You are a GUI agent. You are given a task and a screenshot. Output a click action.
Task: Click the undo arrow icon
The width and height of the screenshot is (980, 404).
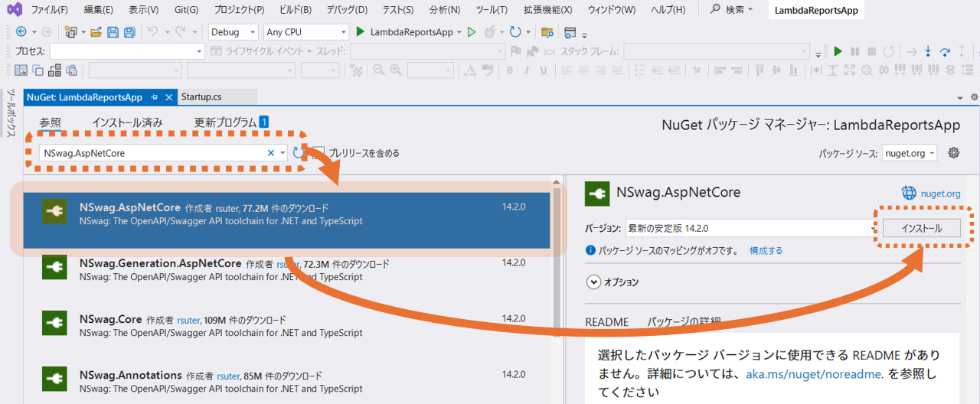point(152,32)
